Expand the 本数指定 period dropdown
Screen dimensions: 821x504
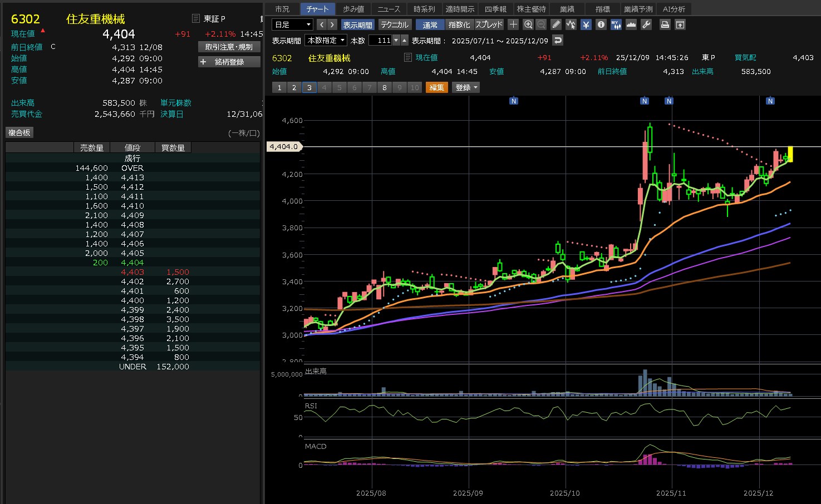326,40
